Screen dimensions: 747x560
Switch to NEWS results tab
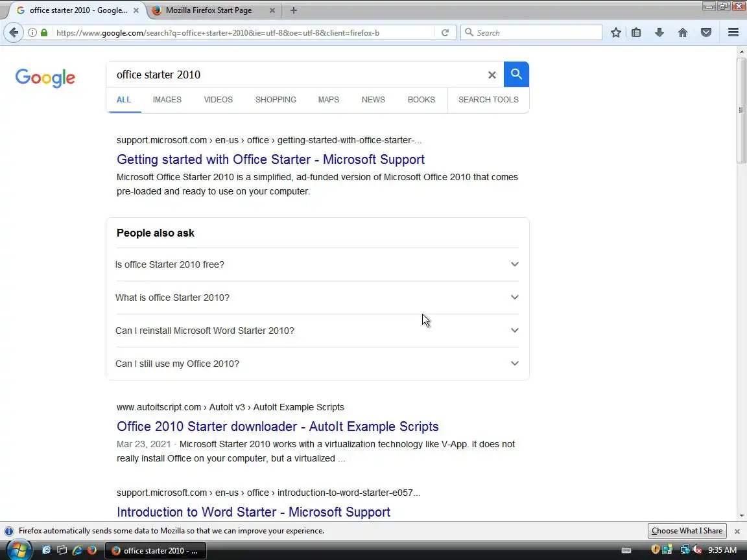(373, 100)
